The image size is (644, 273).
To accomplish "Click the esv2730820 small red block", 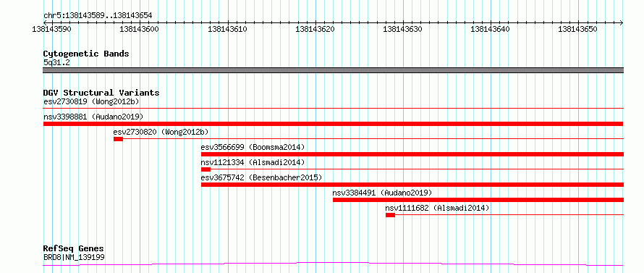I will (118, 139).
